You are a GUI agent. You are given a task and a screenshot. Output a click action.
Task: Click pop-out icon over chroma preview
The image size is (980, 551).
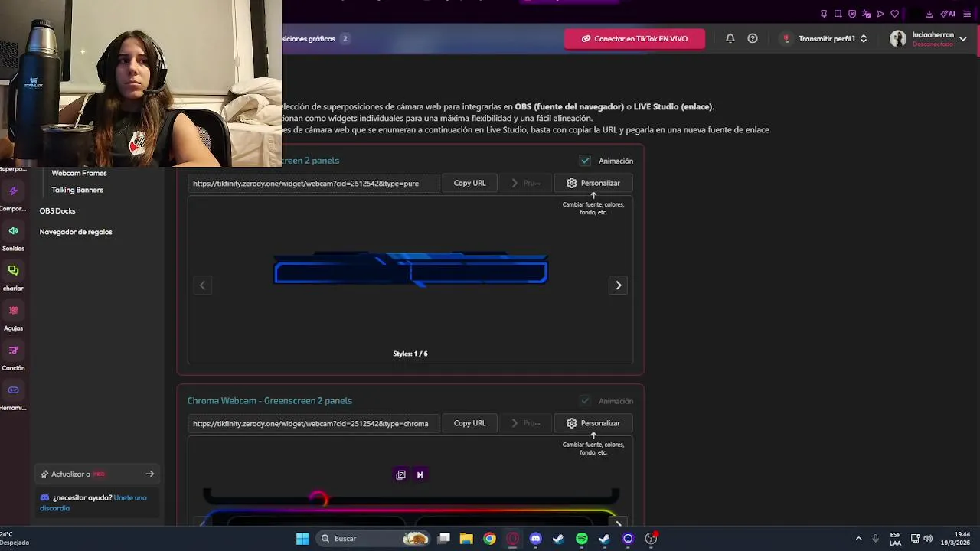400,474
